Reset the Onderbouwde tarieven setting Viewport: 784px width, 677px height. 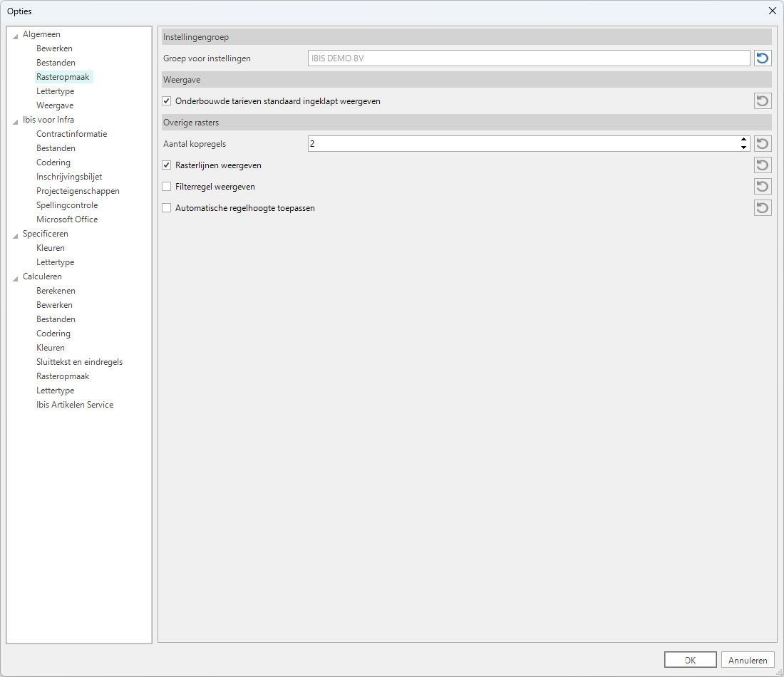(x=763, y=101)
